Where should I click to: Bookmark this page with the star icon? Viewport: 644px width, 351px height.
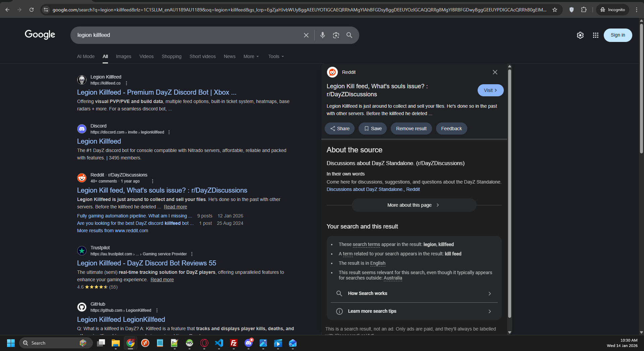pyautogui.click(x=555, y=10)
